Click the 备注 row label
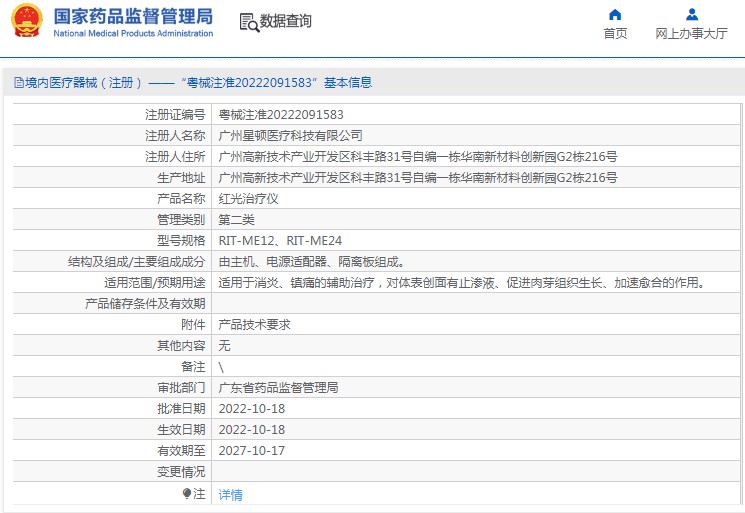745x513 pixels. [193, 367]
